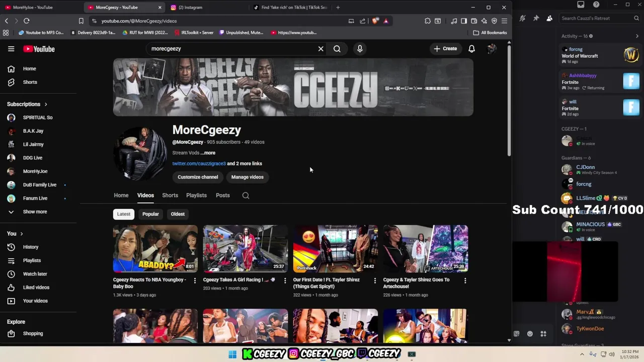Open Cgeezy Reacts To NBA Youngboy thumbnail
Screen dimensions: 644x362
tap(155, 248)
